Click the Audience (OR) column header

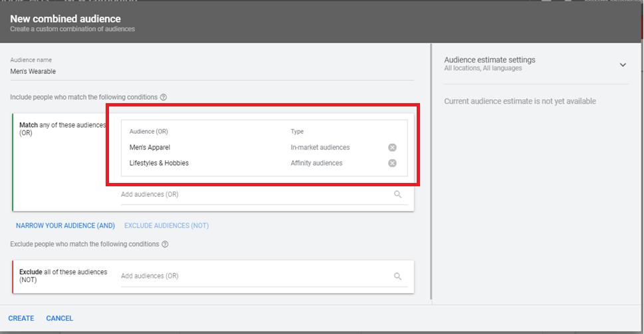pos(149,132)
